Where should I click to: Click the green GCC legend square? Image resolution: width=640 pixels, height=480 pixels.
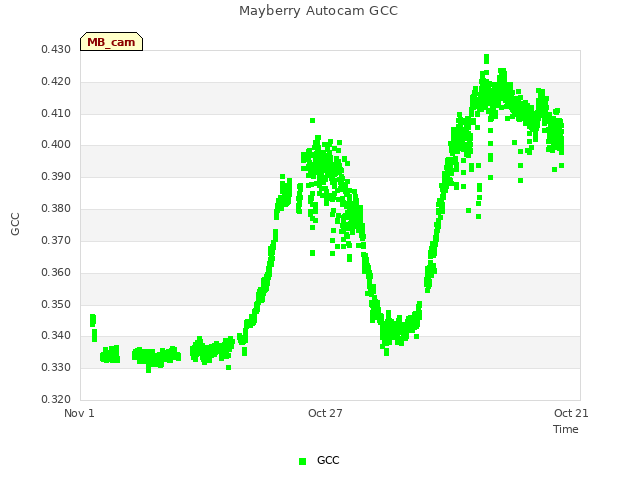302,461
